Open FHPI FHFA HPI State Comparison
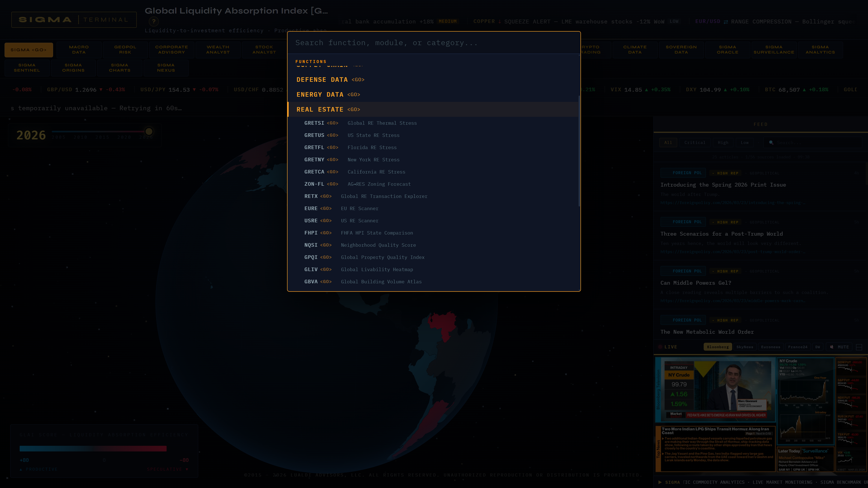Viewport: 868px width, 488px height. 433,233
